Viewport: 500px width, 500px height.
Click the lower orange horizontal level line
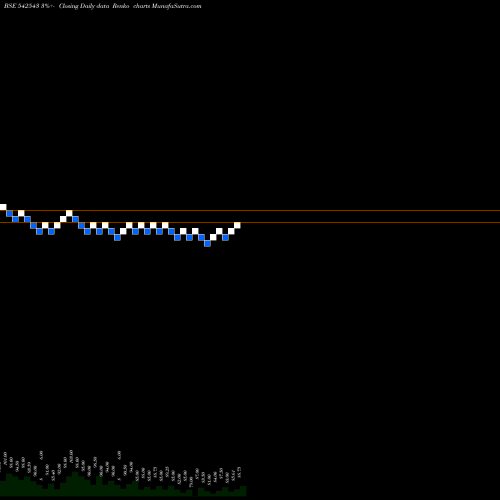tap(250, 222)
